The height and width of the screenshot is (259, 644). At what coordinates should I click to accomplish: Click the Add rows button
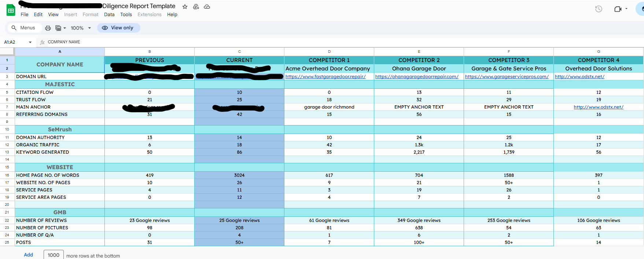coord(28,255)
